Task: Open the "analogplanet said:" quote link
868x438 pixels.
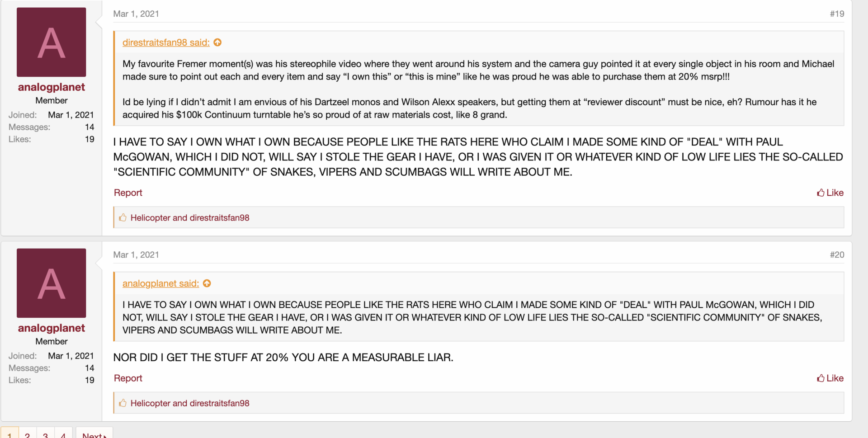Action: click(160, 283)
